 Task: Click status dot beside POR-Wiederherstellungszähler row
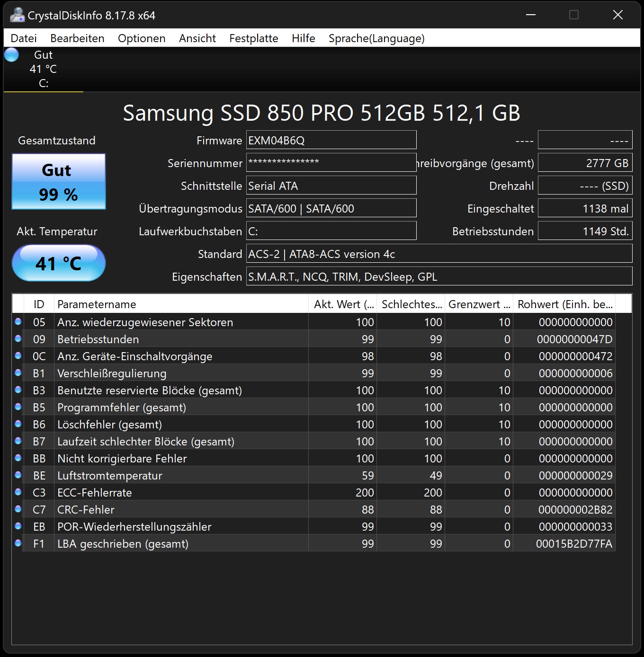[x=18, y=526]
